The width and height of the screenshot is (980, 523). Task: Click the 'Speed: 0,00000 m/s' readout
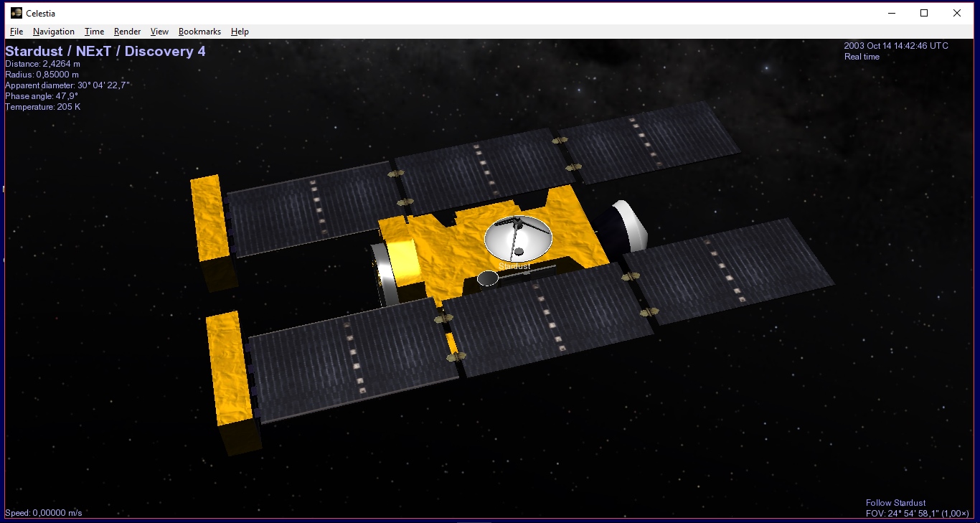click(x=44, y=513)
